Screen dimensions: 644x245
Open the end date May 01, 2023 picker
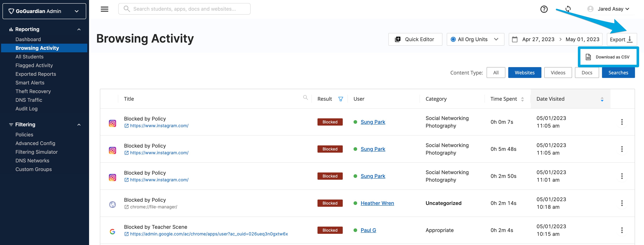(x=582, y=39)
